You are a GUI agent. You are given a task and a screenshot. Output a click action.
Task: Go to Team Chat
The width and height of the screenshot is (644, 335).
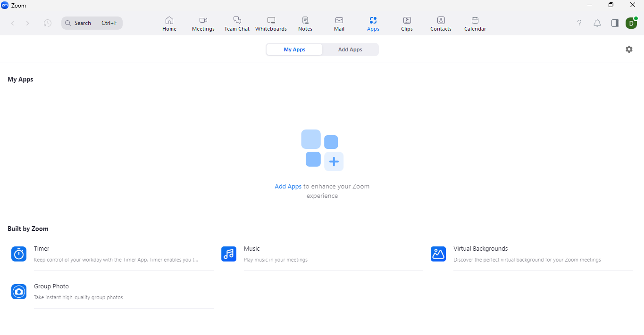pos(237,24)
